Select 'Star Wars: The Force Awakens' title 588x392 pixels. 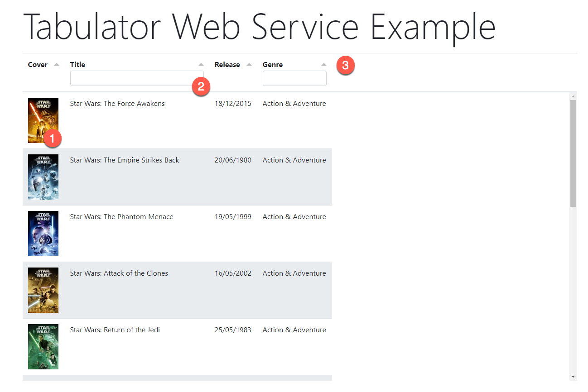[117, 104]
